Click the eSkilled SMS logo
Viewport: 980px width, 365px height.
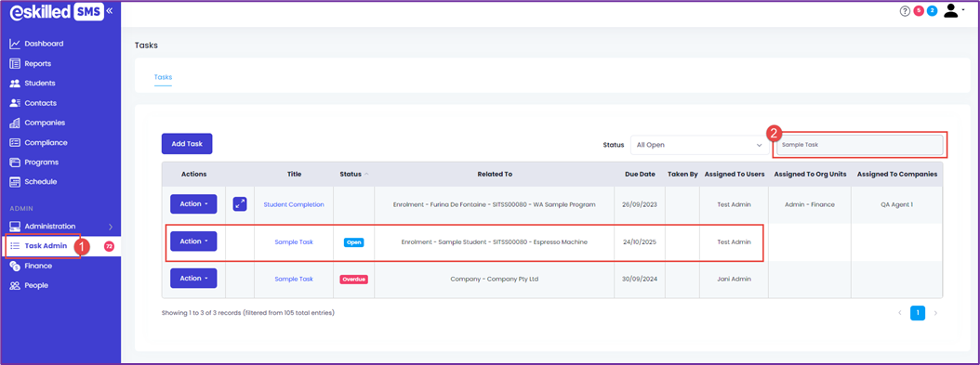pyautogui.click(x=56, y=12)
